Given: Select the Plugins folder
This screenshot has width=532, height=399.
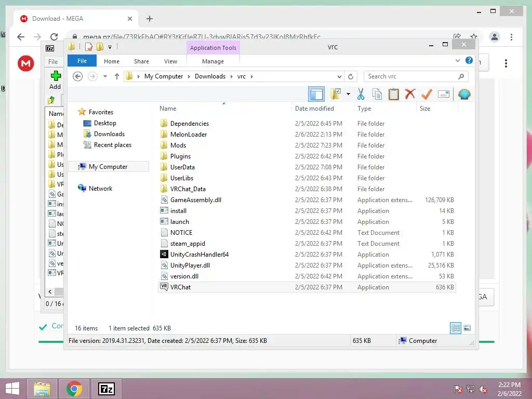Looking at the screenshot, I should point(180,156).
